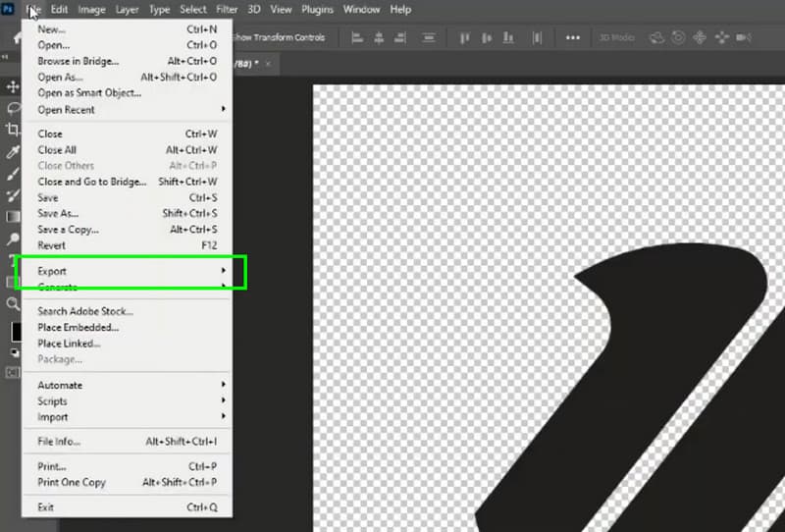Activate the Zoom tool magnifier

(x=13, y=303)
